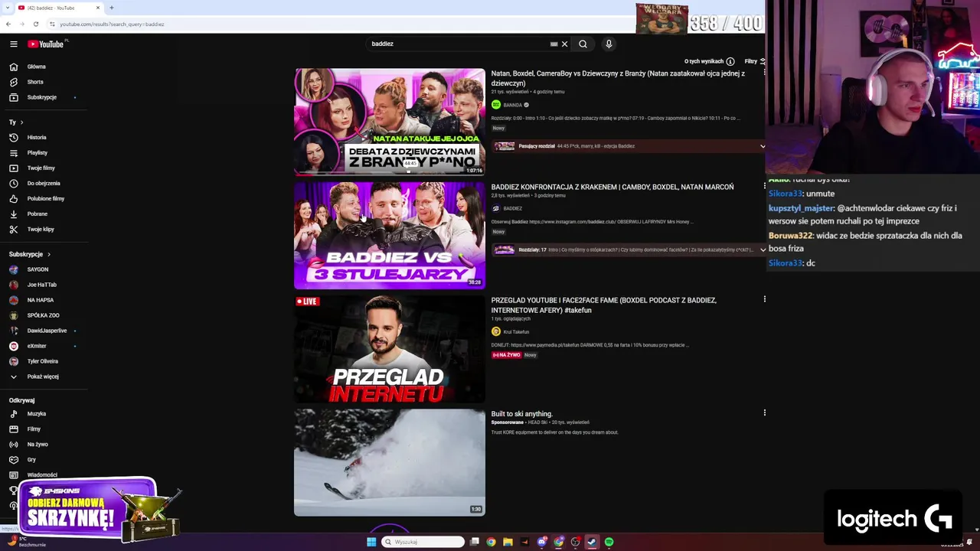
Task: Open Filmy in the Odkrywaj section
Action: click(x=34, y=429)
